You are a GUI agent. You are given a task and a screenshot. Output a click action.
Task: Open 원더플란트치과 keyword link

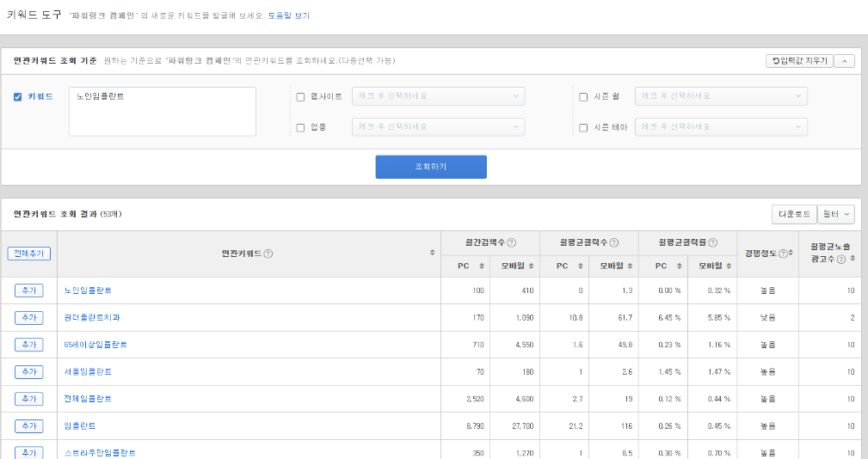tap(92, 317)
